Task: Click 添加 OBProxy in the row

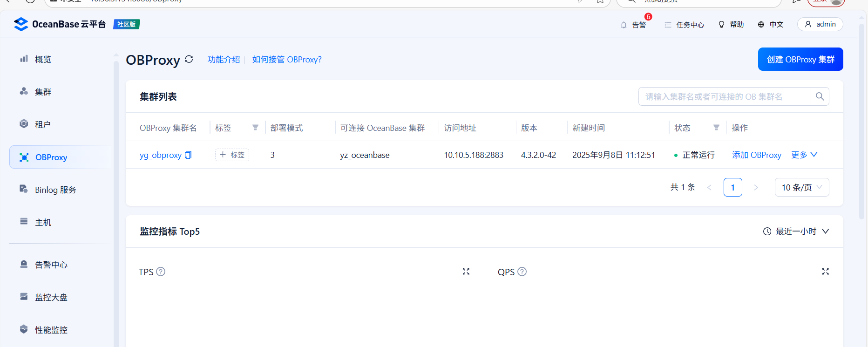Action: 757,155
